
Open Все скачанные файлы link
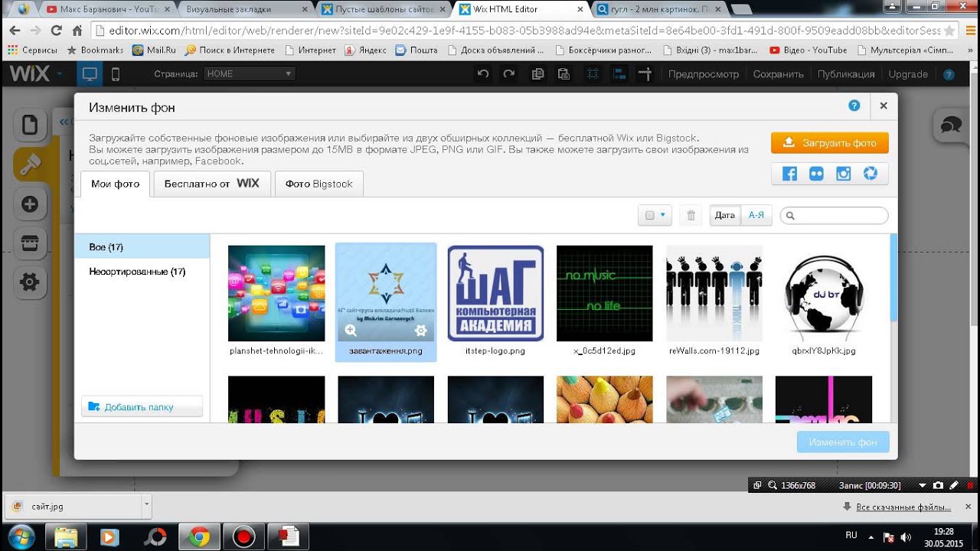pyautogui.click(x=904, y=507)
